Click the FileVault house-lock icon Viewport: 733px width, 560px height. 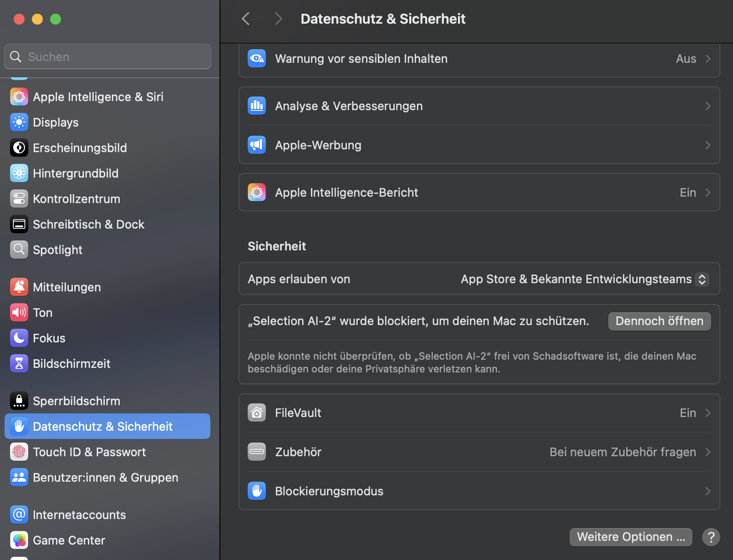point(257,413)
